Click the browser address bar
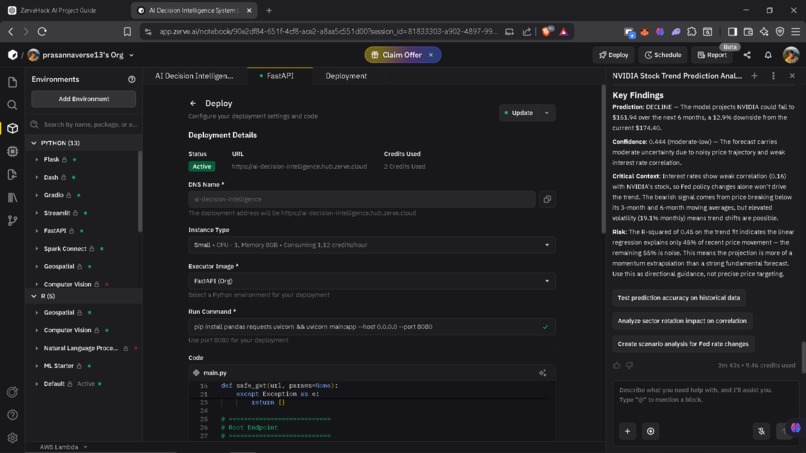Viewport: 806px width, 453px height. 328,31
